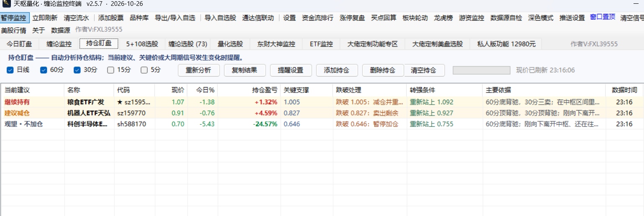Open 推送设置 from the toolbar
The height and width of the screenshot is (216, 644).
coord(572,18)
